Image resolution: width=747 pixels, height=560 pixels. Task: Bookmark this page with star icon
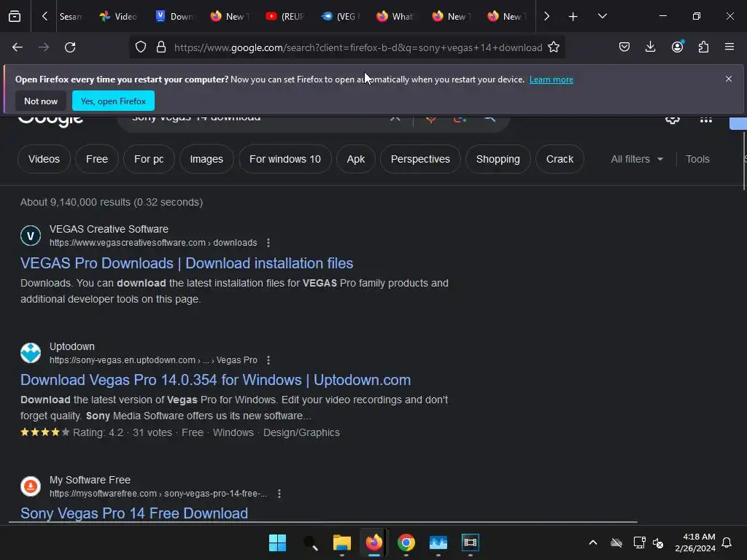[553, 47]
